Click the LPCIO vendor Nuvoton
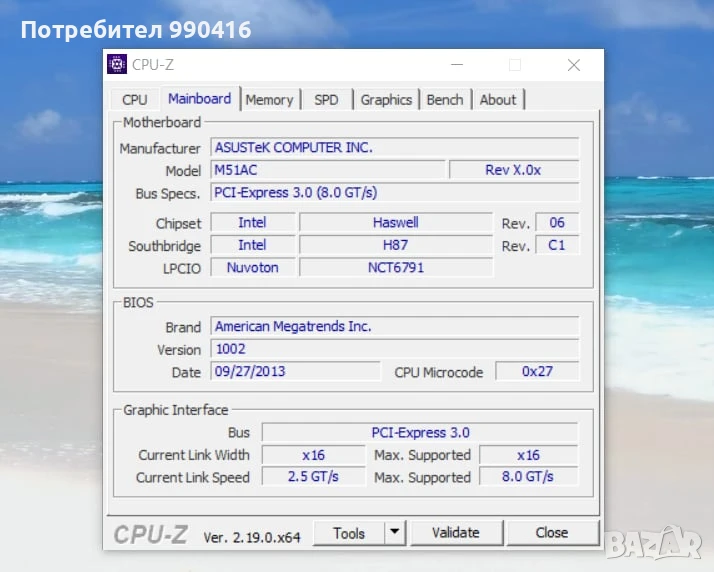The height and width of the screenshot is (572, 714). [x=253, y=267]
